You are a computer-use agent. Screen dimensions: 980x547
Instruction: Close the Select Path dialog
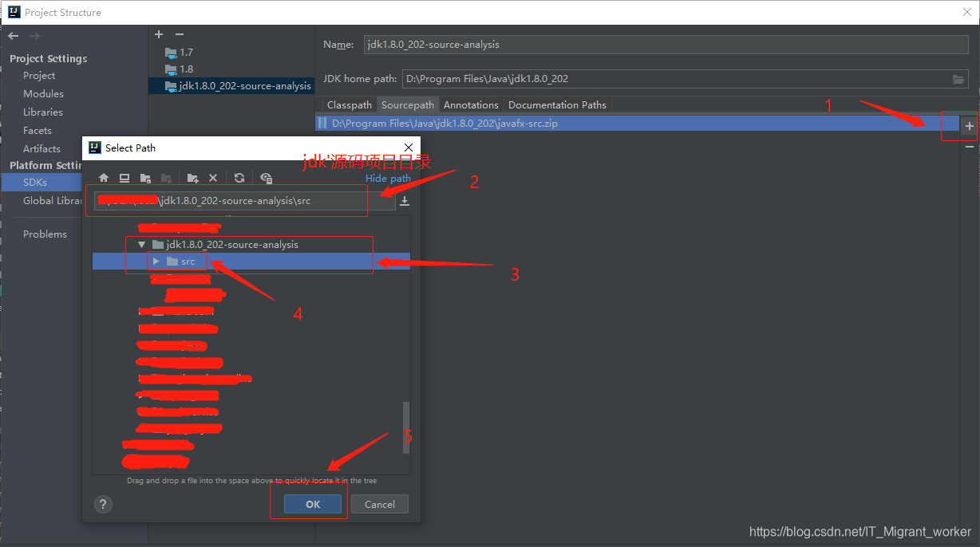(x=408, y=148)
